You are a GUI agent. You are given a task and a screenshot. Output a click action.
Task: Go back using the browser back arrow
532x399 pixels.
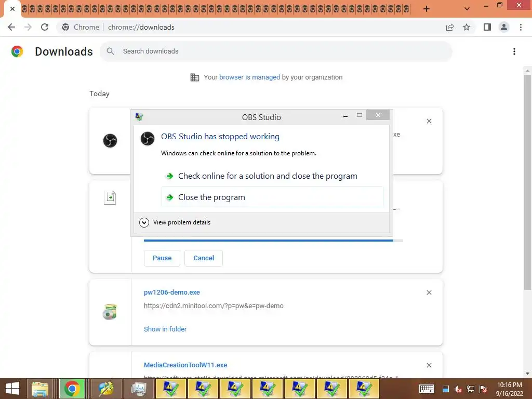click(11, 27)
